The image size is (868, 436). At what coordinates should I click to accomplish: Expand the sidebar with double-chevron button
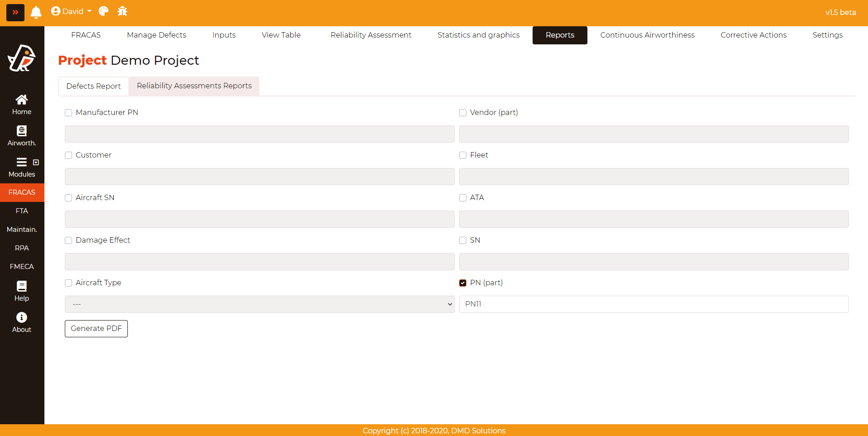coord(15,12)
